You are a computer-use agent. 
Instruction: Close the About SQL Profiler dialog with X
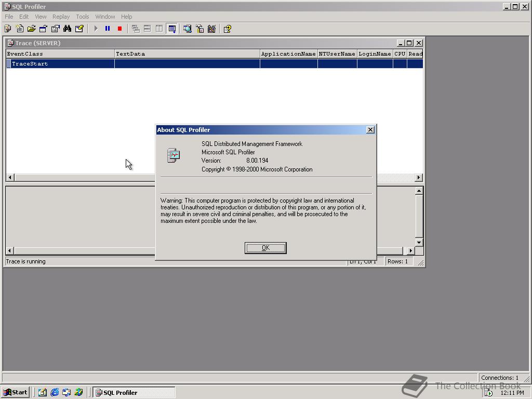click(370, 129)
